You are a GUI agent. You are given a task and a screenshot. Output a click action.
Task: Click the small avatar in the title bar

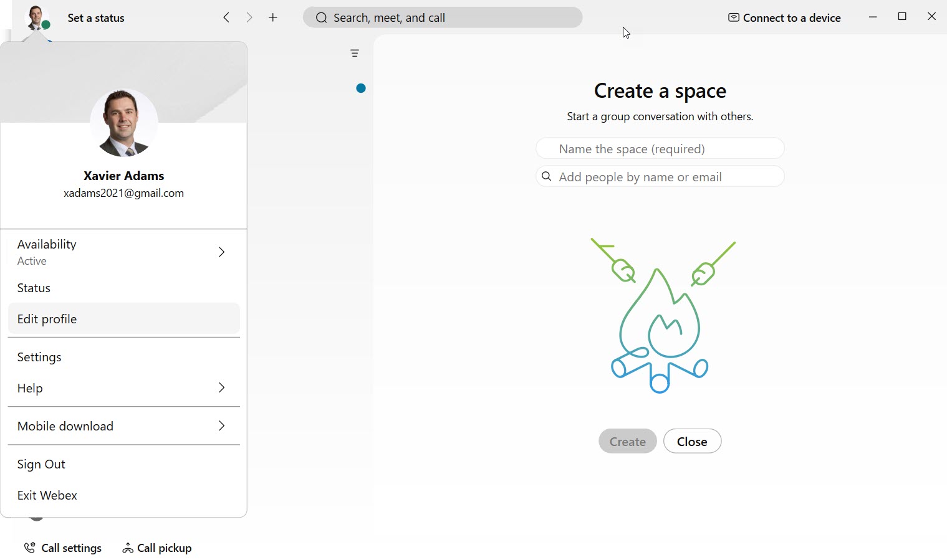[x=37, y=17]
